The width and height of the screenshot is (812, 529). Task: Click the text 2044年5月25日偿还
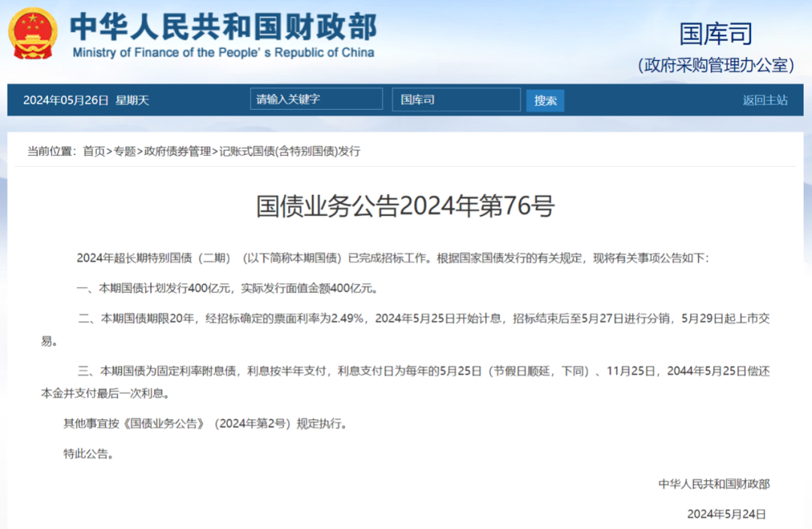(718, 371)
